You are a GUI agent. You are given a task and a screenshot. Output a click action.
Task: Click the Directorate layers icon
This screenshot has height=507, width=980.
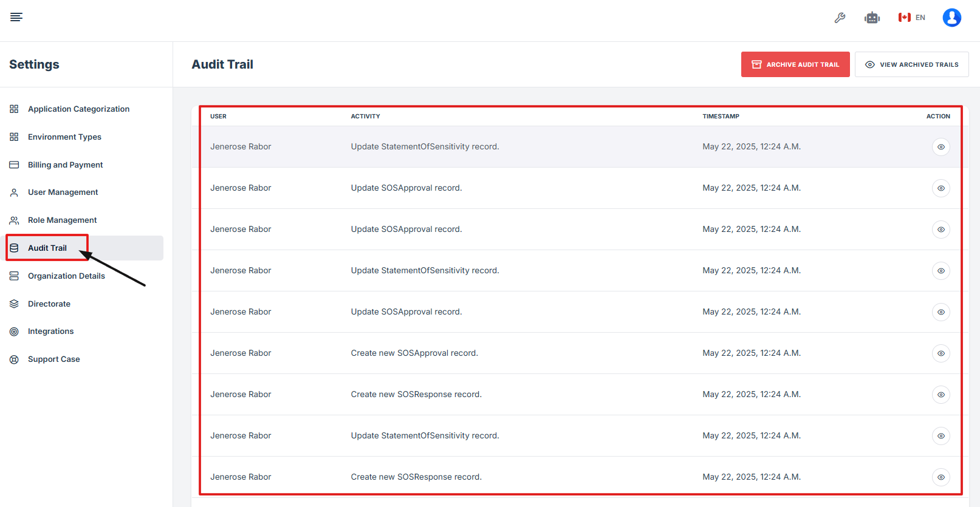pos(14,304)
